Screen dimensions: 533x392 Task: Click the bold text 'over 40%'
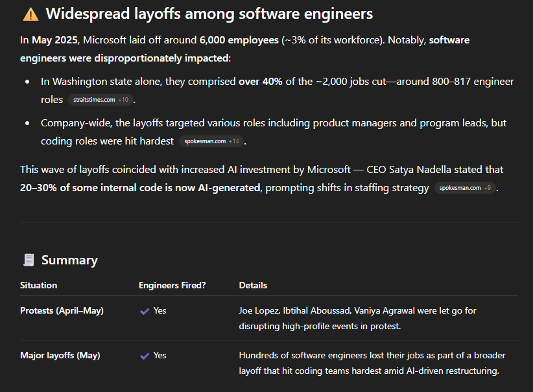[261, 82]
